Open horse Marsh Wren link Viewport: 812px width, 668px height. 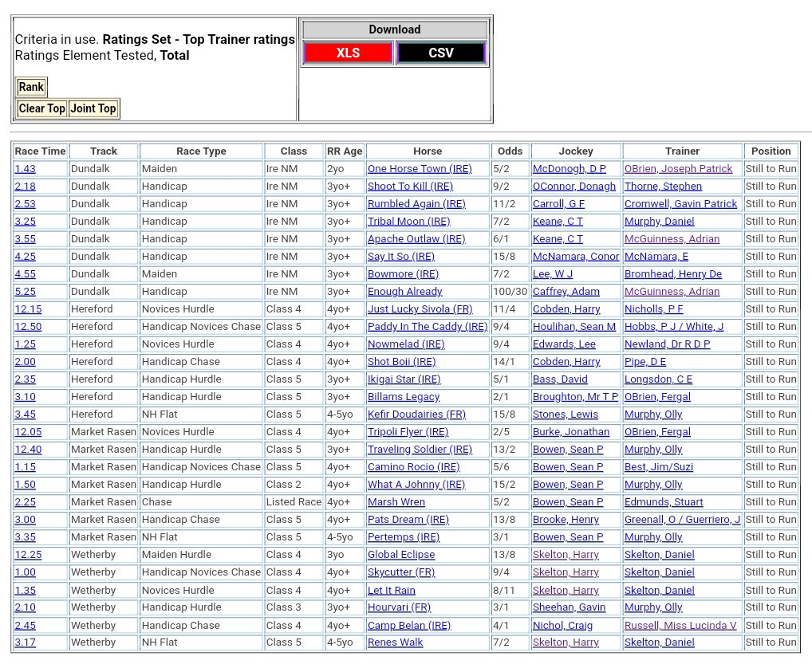point(396,502)
